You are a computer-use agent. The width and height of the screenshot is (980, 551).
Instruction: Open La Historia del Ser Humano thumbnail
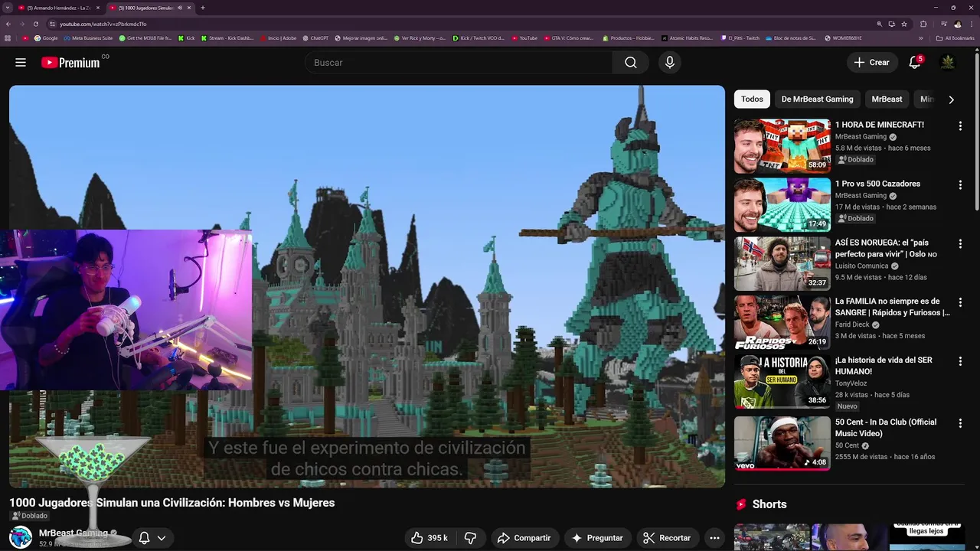[x=782, y=381]
